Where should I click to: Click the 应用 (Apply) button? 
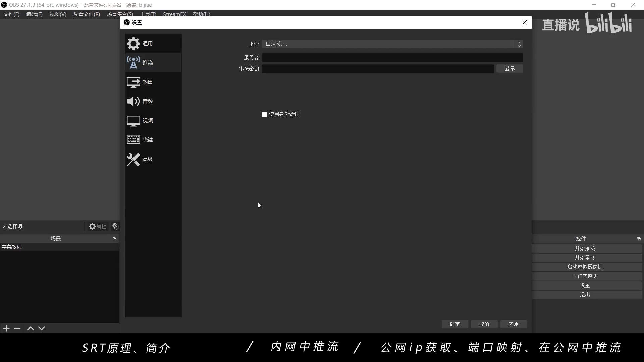(513, 324)
